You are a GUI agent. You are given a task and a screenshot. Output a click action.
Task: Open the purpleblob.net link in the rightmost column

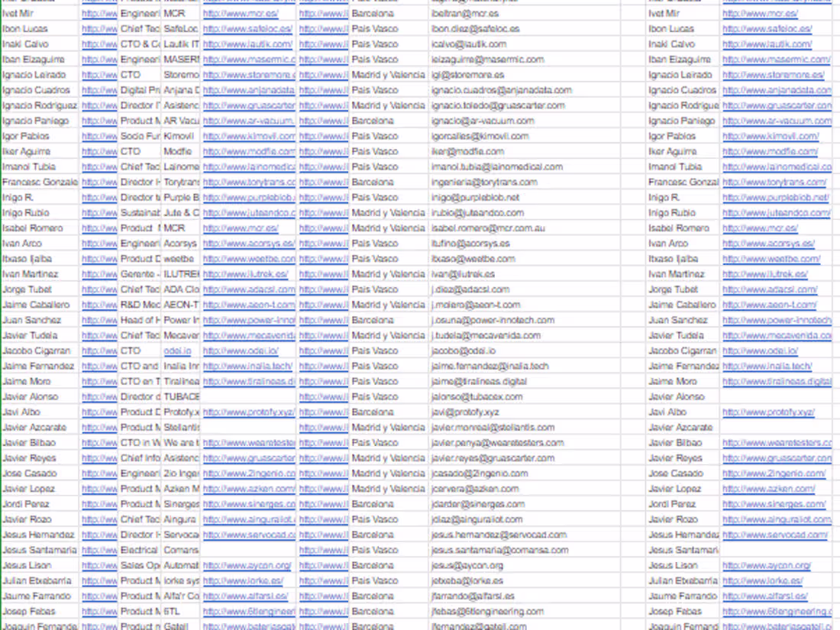click(775, 198)
